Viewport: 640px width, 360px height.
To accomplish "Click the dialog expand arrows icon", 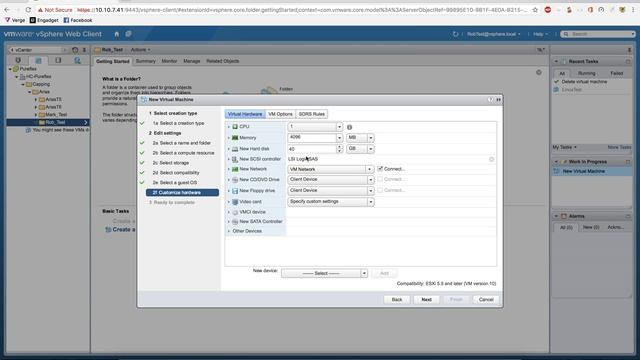I will pyautogui.click(x=498, y=99).
